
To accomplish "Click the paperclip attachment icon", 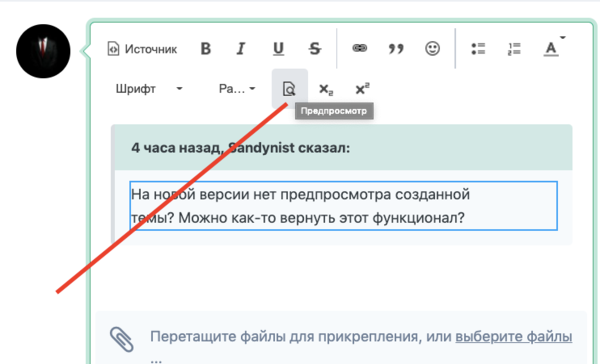I will (122, 339).
